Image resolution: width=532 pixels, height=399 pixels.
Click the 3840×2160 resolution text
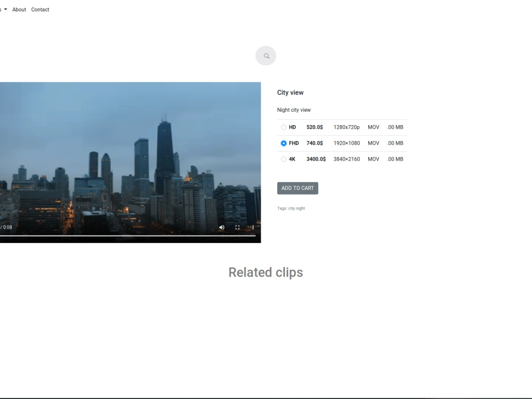[346, 159]
